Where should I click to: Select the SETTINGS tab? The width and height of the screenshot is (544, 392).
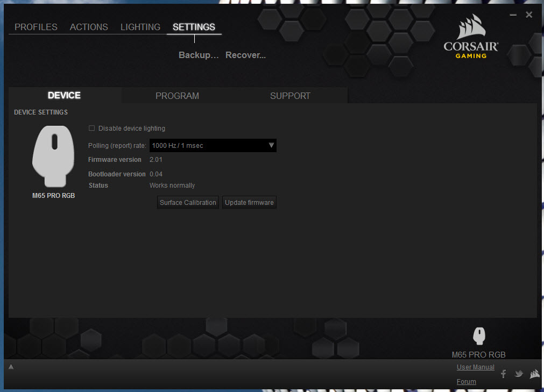coord(194,27)
